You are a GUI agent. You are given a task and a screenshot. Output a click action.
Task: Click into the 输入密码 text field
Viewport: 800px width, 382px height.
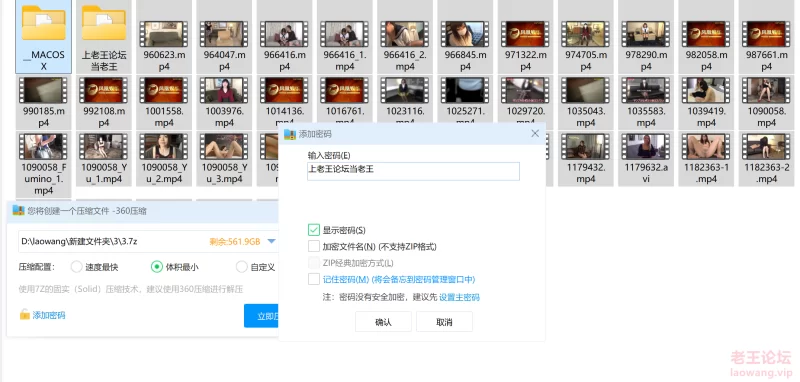point(413,171)
